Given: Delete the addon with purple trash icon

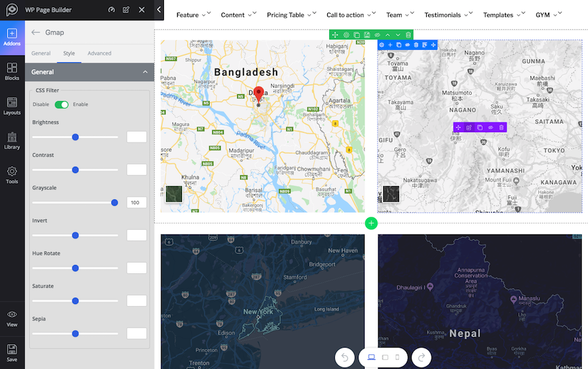Looking at the screenshot, I should pos(502,127).
